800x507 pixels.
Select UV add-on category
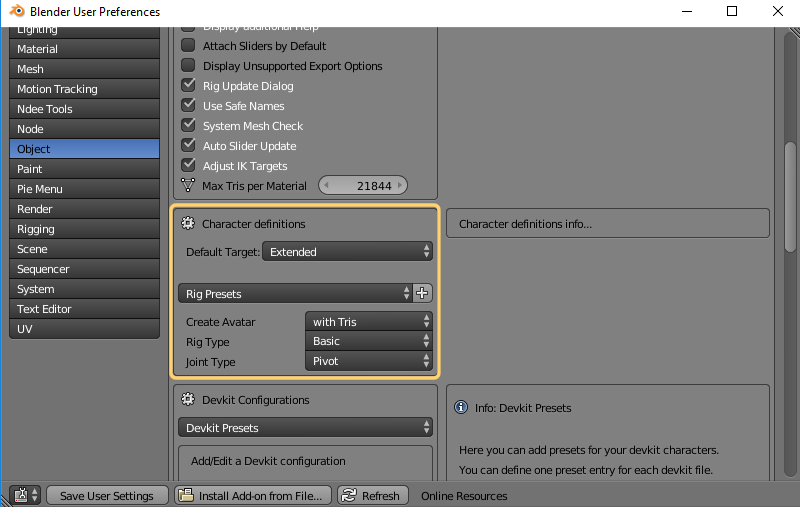[x=85, y=328]
